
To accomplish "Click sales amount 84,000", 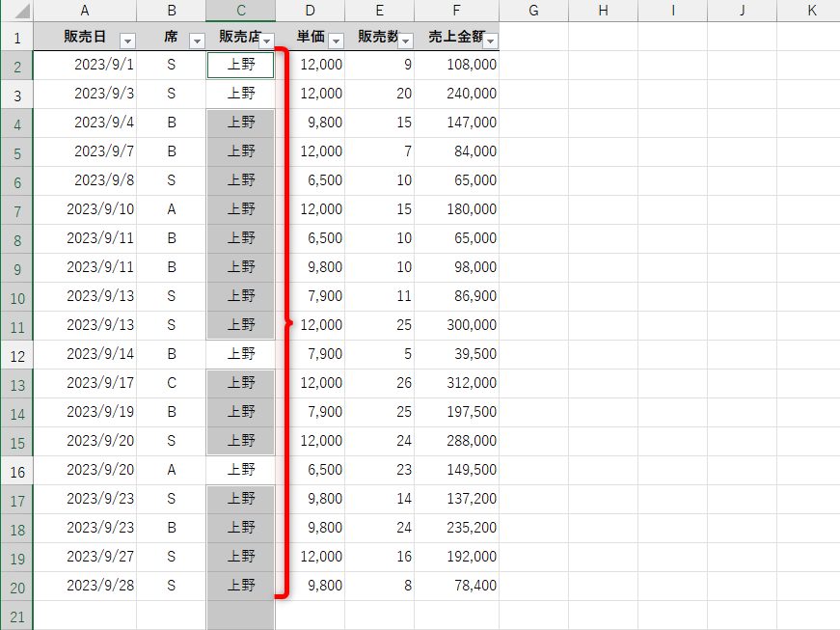I will (x=456, y=151).
